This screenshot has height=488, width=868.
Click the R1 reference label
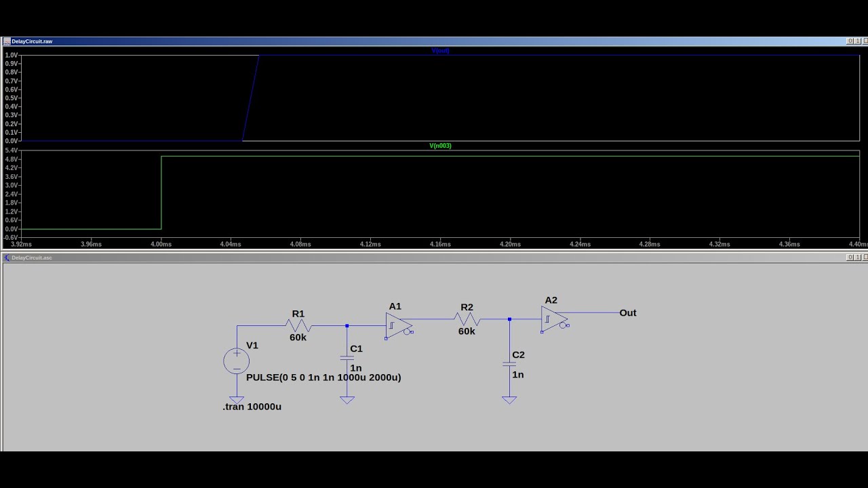[x=298, y=314]
